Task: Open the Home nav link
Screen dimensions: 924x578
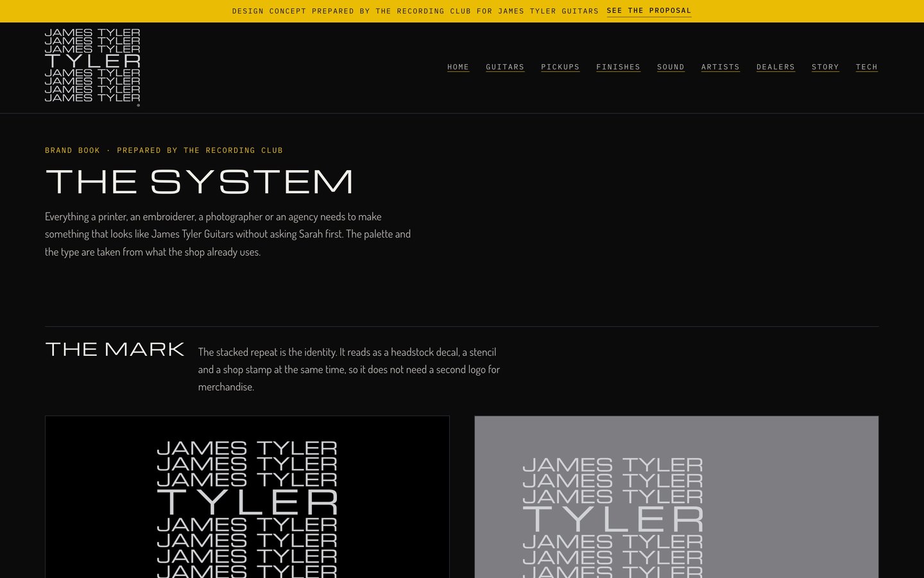Action: [x=458, y=67]
